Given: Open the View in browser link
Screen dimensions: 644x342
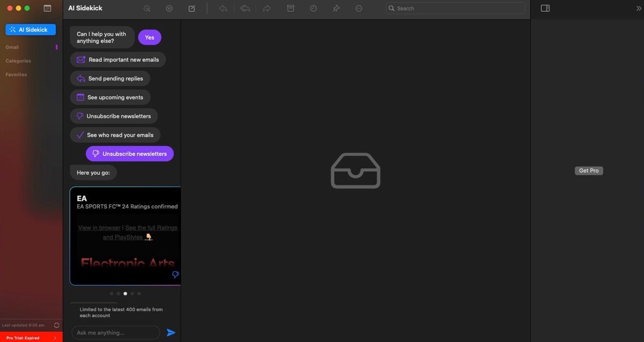Looking at the screenshot, I should coord(99,227).
